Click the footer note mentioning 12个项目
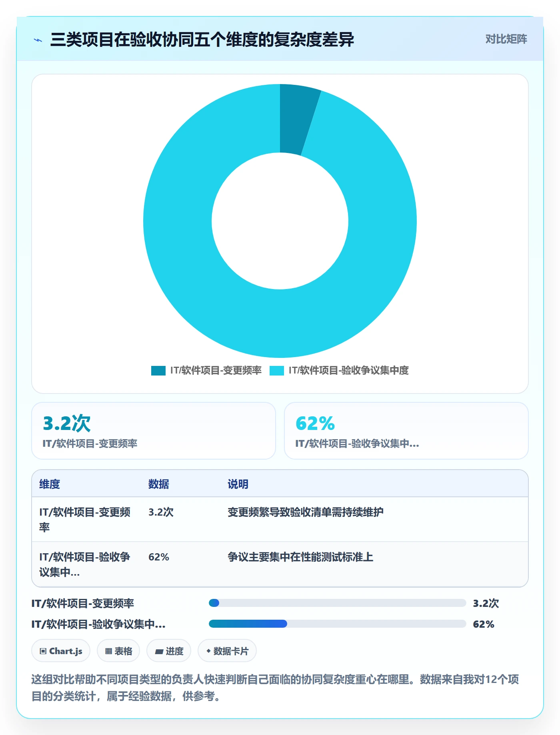This screenshot has height=735, width=560. [x=275, y=688]
